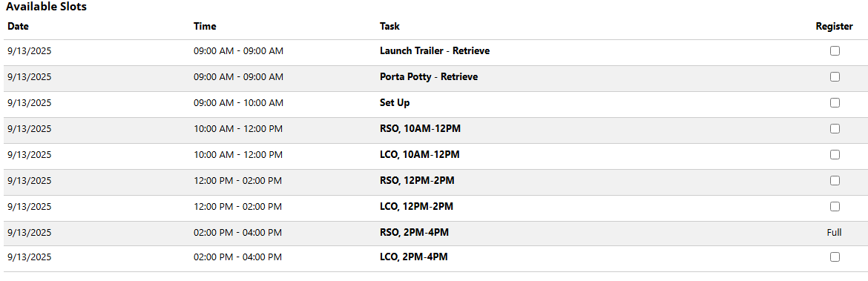Viewport: 868px width, 281px height.
Task: Toggle the LCO, 10AM-12PM register checkbox
Action: tap(834, 155)
